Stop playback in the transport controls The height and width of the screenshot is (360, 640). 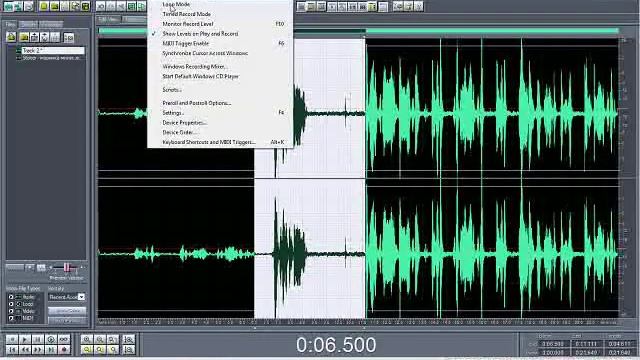tap(11, 339)
